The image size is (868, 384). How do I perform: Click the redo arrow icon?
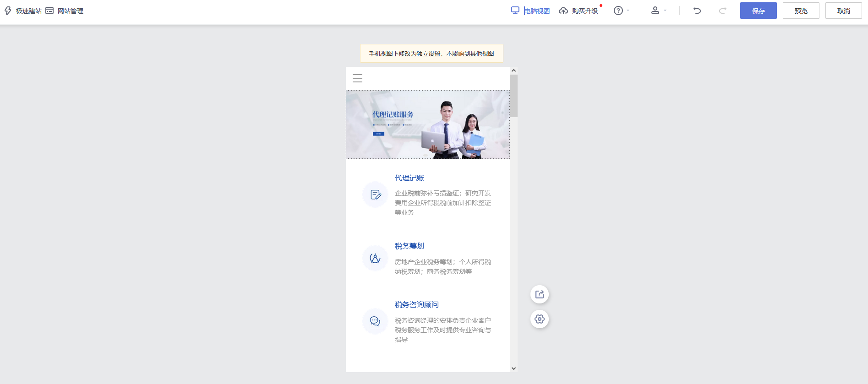coord(722,11)
